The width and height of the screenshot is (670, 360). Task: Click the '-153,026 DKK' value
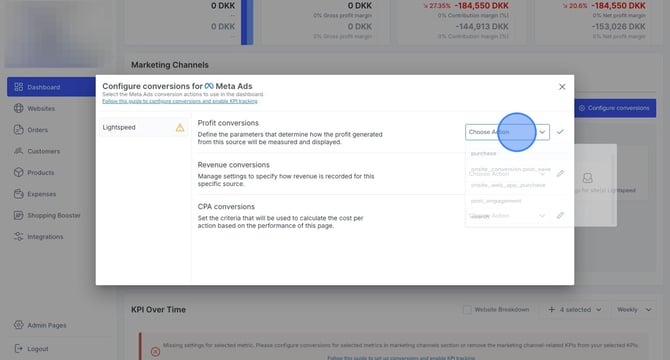tap(618, 26)
